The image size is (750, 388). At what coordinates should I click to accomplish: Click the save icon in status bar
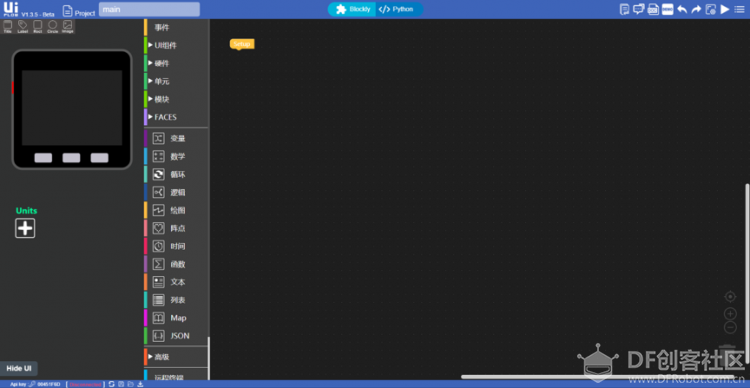tap(121, 384)
